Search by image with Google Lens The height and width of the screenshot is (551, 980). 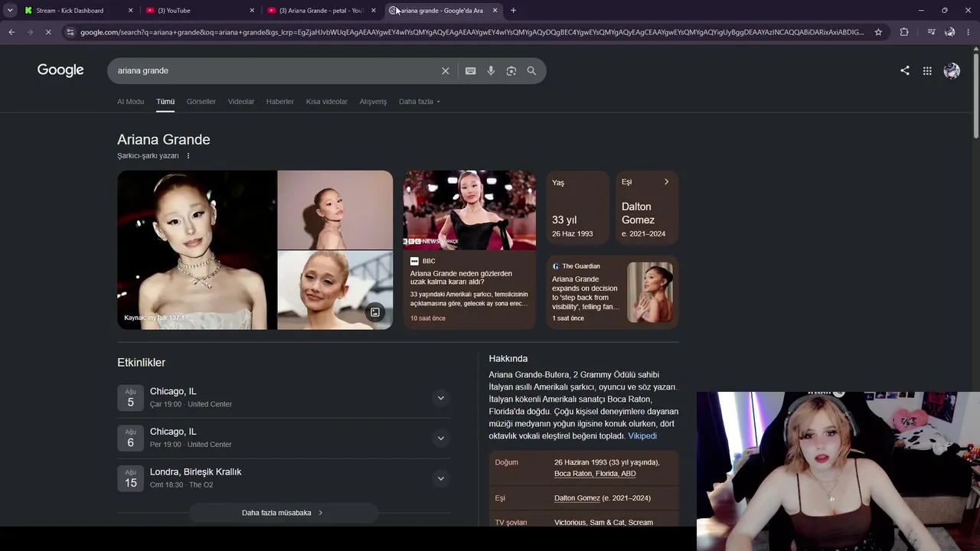511,70
